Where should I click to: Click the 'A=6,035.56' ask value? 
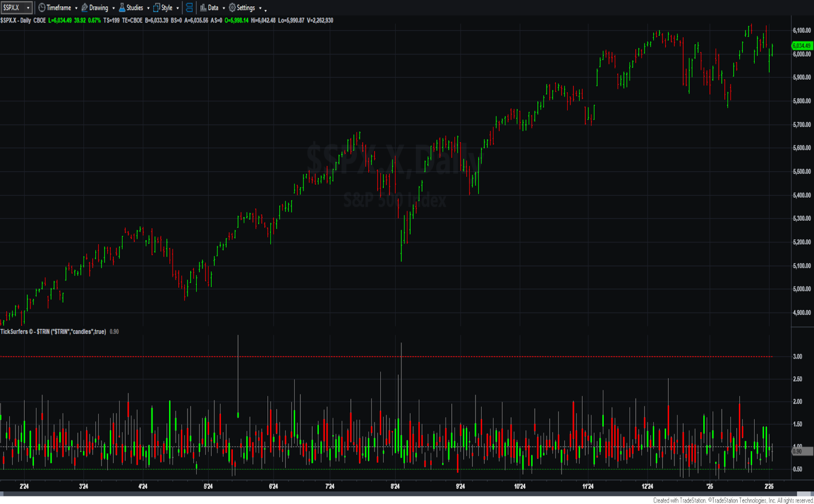[196, 21]
